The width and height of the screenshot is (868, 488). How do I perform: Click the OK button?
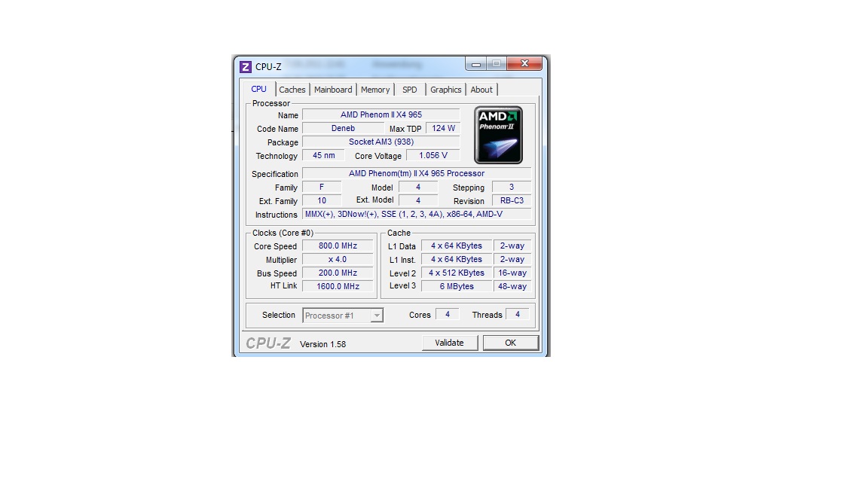point(510,343)
